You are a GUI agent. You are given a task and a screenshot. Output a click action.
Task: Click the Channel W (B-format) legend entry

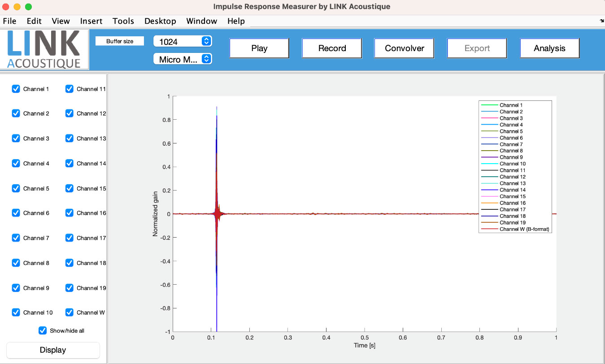tap(524, 229)
